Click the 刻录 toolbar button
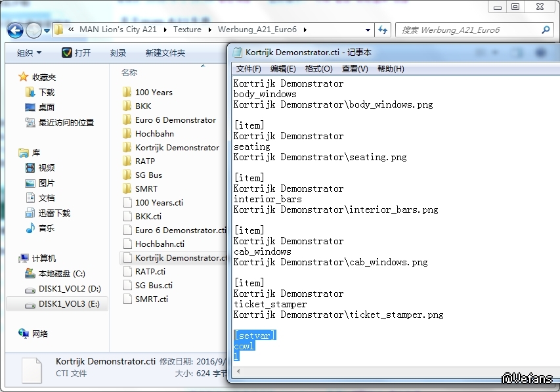The image size is (560, 392). click(118, 53)
